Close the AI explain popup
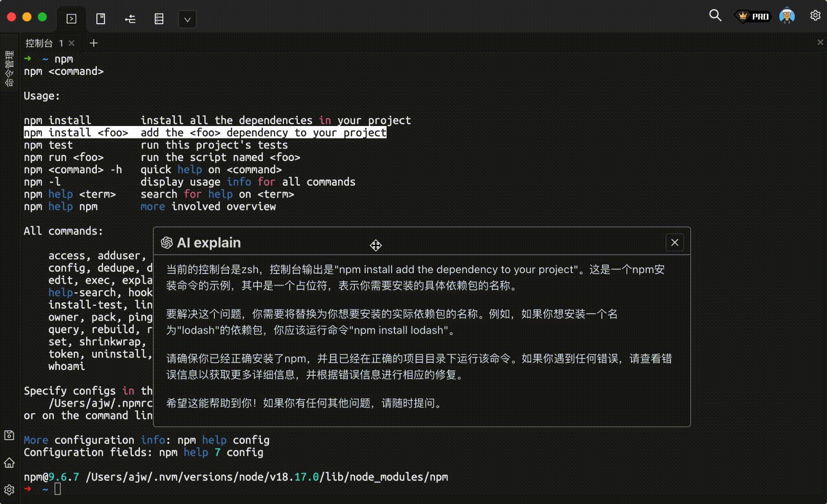Image resolution: width=827 pixels, height=504 pixels. pyautogui.click(x=675, y=243)
